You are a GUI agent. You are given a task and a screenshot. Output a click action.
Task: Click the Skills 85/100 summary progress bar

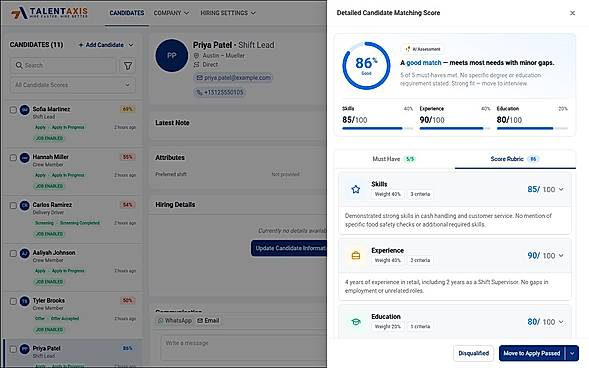[x=378, y=128]
